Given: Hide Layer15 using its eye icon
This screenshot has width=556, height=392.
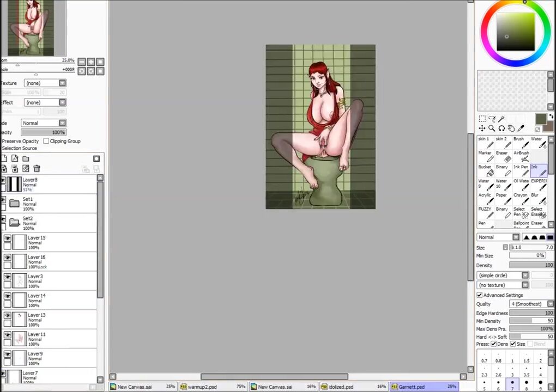Looking at the screenshot, I should (x=7, y=238).
